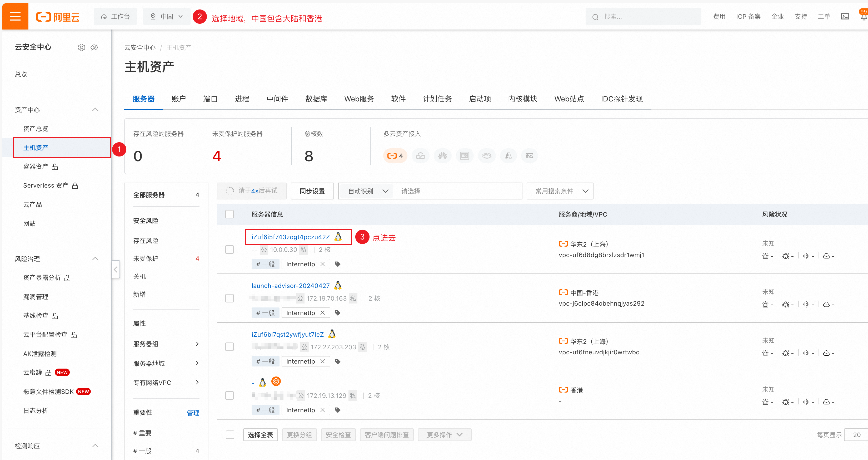Toggle the eye-slash visibility icon in sidebar

point(94,47)
